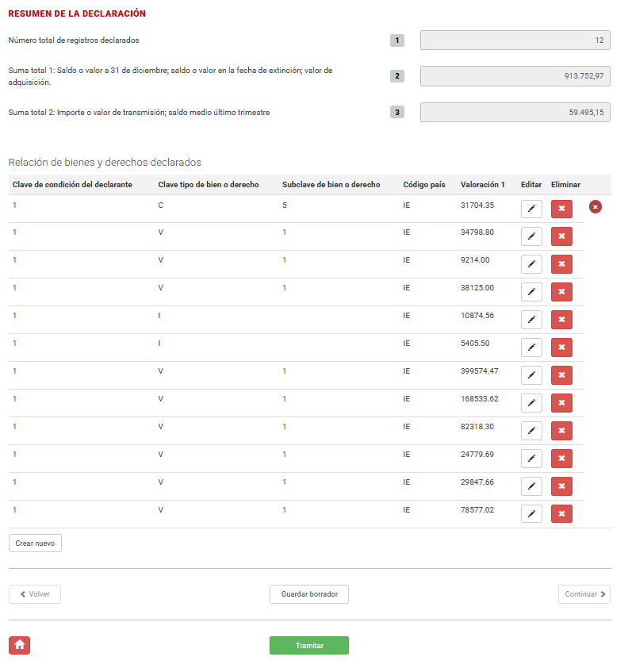The image size is (628, 672).
Task: Remove the record valued 38125.00
Action: [561, 292]
